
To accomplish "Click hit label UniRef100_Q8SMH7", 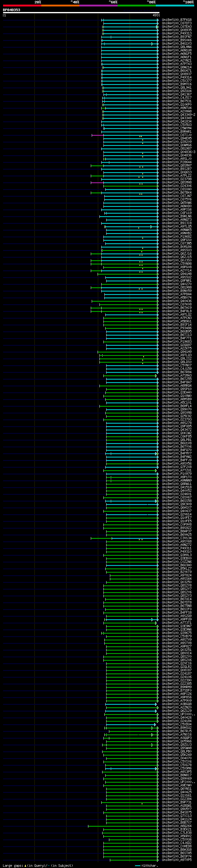I will pos(177,165).
